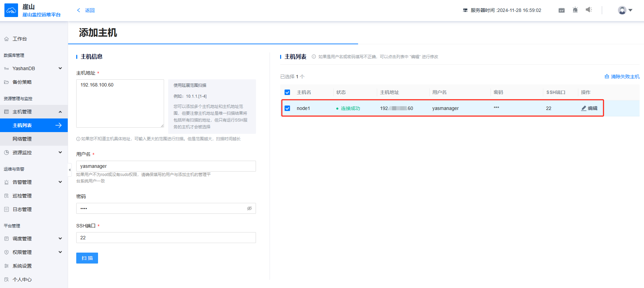Click the 告警管理 alarm icon

(6, 182)
